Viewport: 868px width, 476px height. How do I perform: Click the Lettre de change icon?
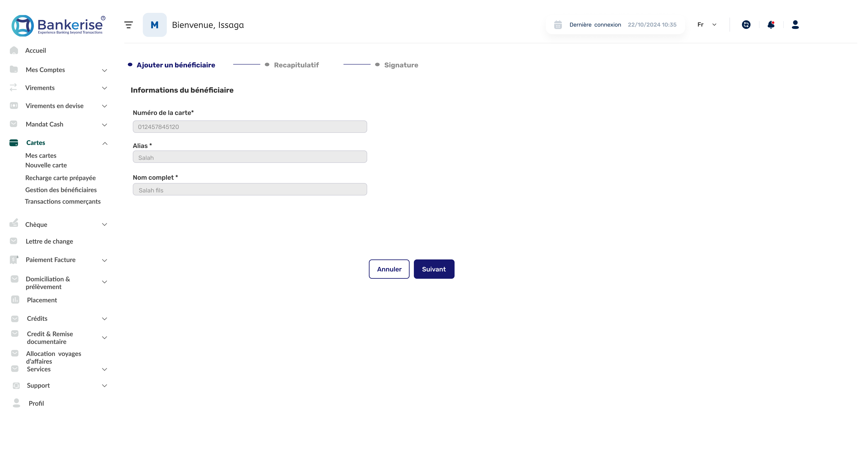click(x=13, y=241)
